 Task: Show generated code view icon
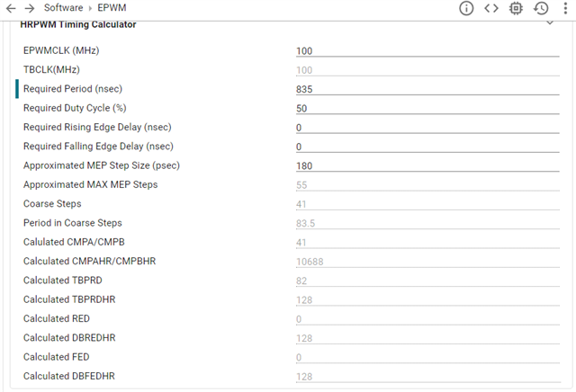coord(490,8)
